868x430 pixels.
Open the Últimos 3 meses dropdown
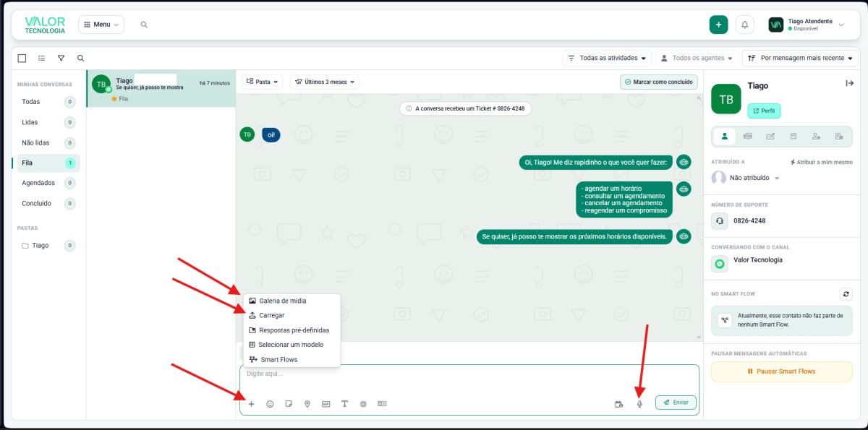pyautogui.click(x=325, y=82)
